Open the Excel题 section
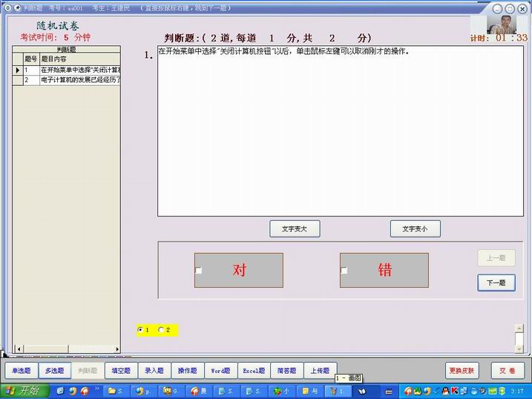Image resolution: width=532 pixels, height=399 pixels. pos(254,371)
